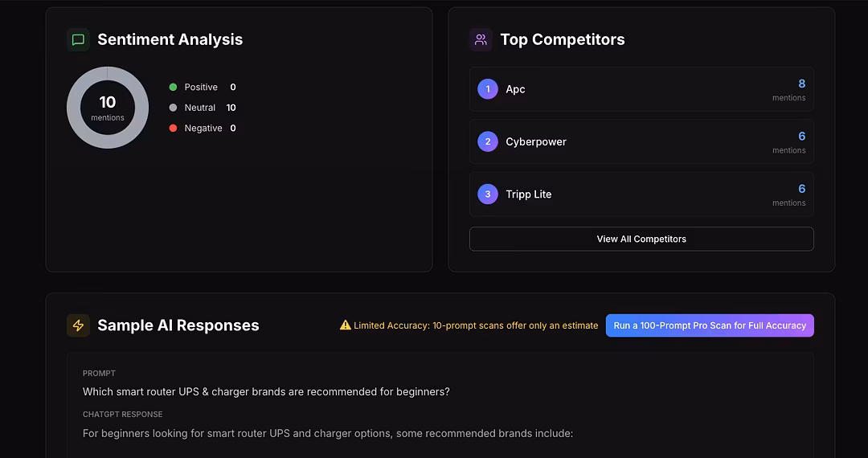The image size is (868, 458).
Task: Click the Sentiment Analysis chat bubble icon
Action: click(x=78, y=39)
